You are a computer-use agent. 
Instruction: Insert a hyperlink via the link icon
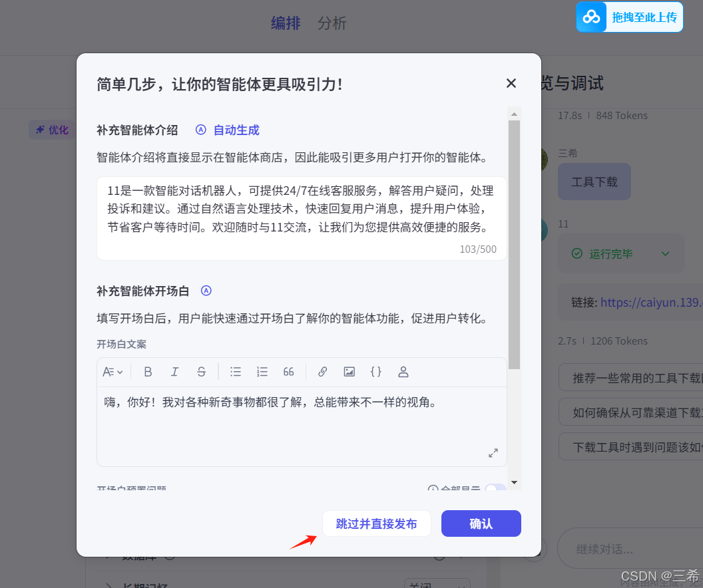[x=322, y=372]
